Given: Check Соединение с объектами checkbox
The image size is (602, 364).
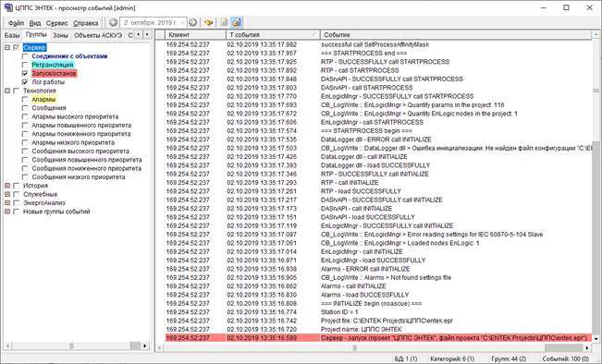Looking at the screenshot, I should click(25, 56).
